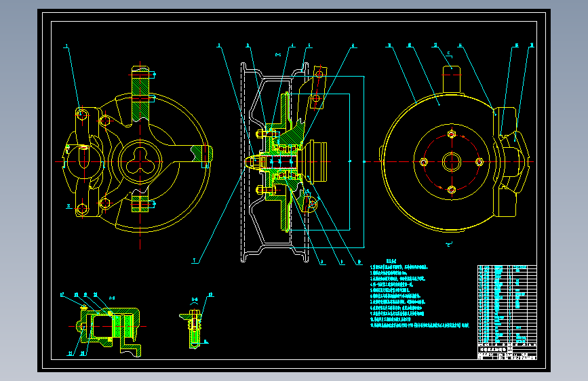This screenshot has width=588, height=381.
Task: Click balloon number 13 above the bolt section view
Action: point(210,295)
